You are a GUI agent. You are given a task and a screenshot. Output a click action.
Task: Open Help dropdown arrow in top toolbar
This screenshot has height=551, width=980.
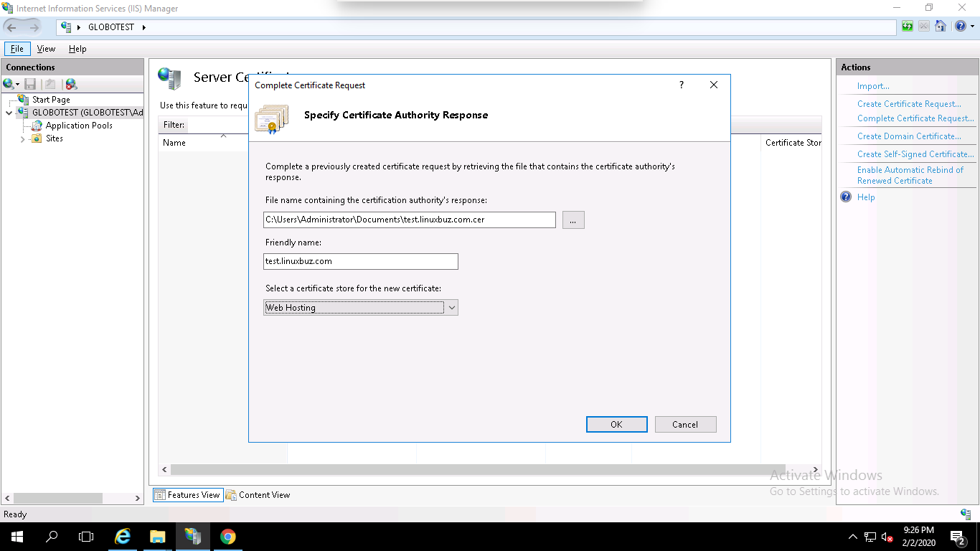click(x=972, y=27)
